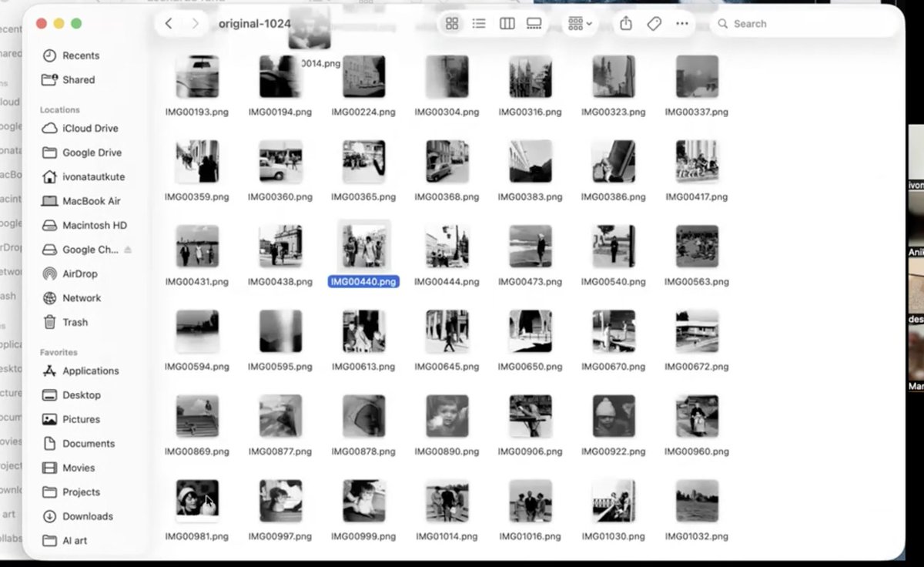
Task: Click the IMG00890.png file name
Action: point(447,451)
